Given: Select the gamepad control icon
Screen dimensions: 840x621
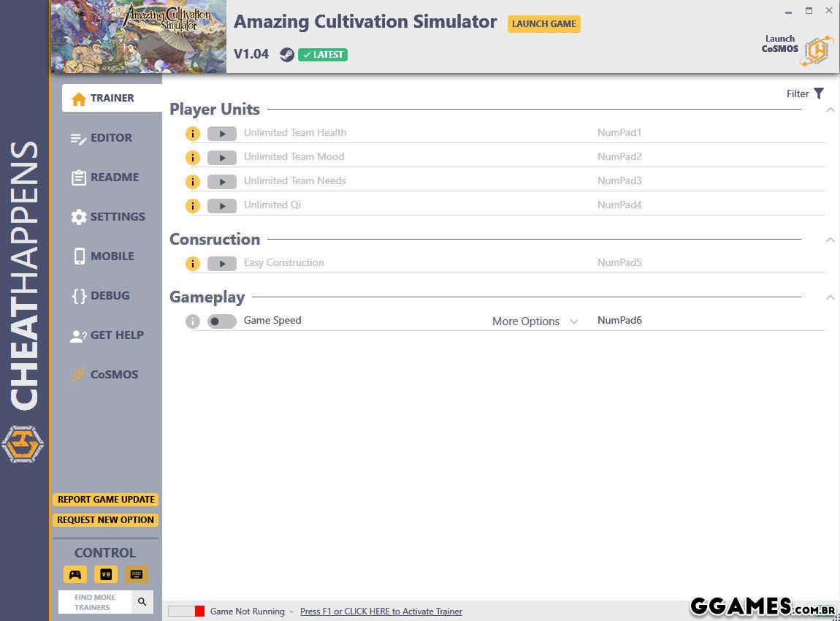Looking at the screenshot, I should [75, 574].
